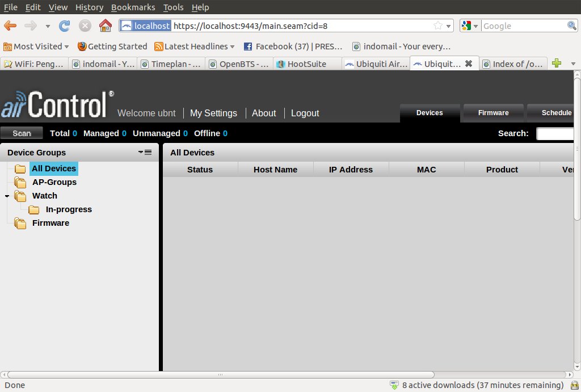This screenshot has height=392, width=581.
Task: Select the AP-Groups tree item
Action: coord(54,182)
